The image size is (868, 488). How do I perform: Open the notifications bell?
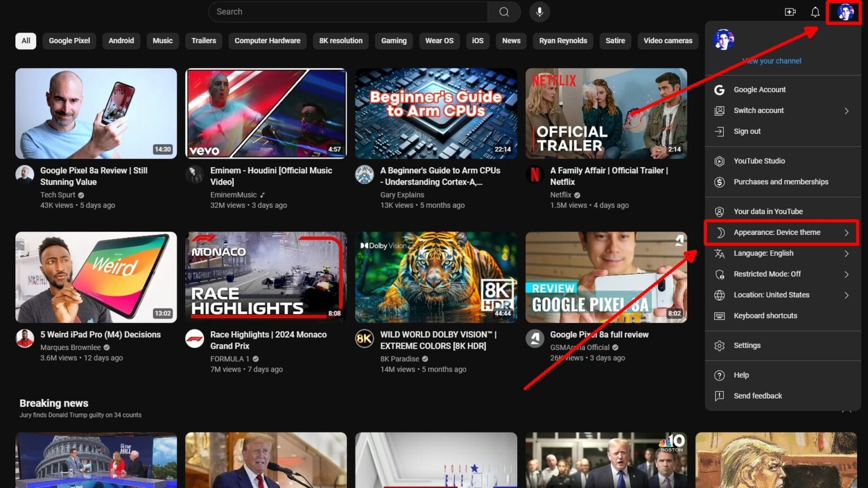[815, 11]
